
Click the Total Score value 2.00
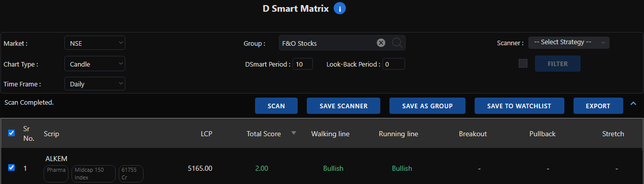pyautogui.click(x=261, y=168)
